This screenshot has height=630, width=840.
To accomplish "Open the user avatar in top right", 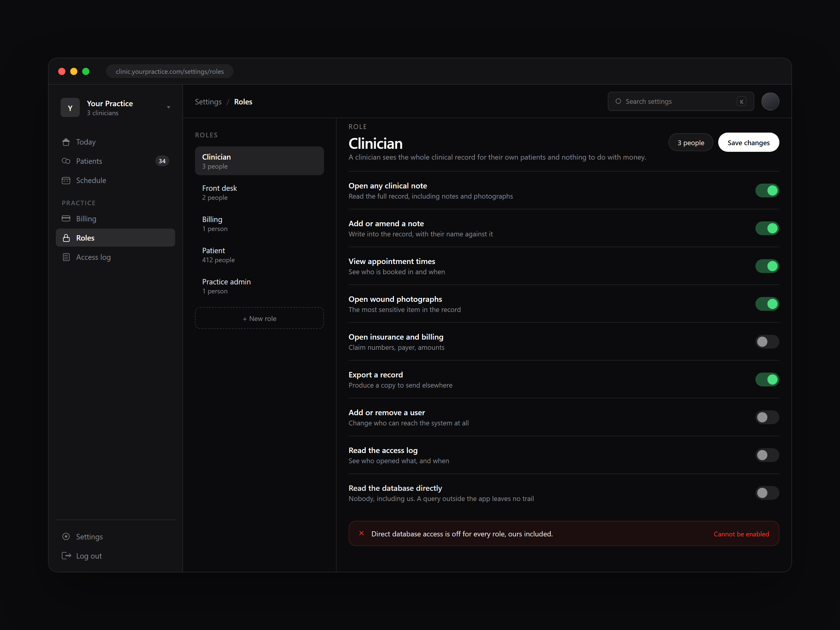I will (770, 101).
